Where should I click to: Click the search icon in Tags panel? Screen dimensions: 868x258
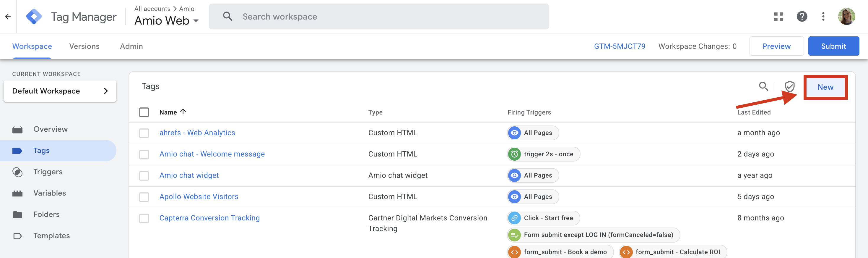(x=763, y=87)
